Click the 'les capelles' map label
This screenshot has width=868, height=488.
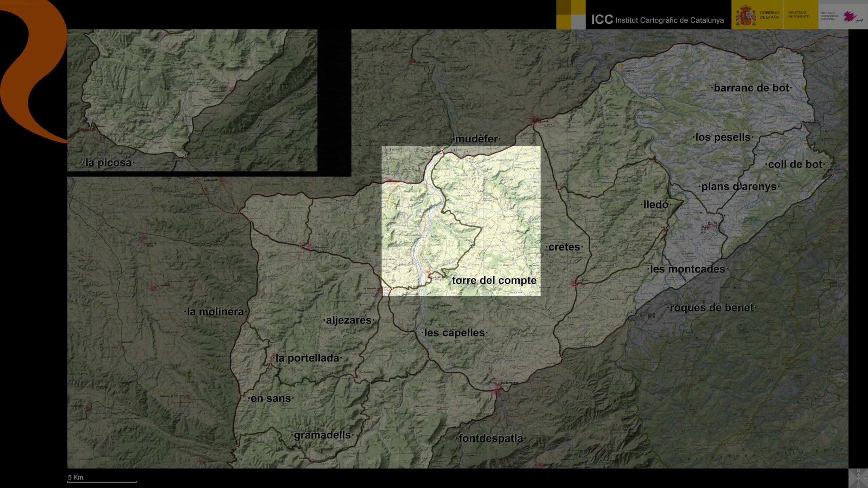(454, 333)
